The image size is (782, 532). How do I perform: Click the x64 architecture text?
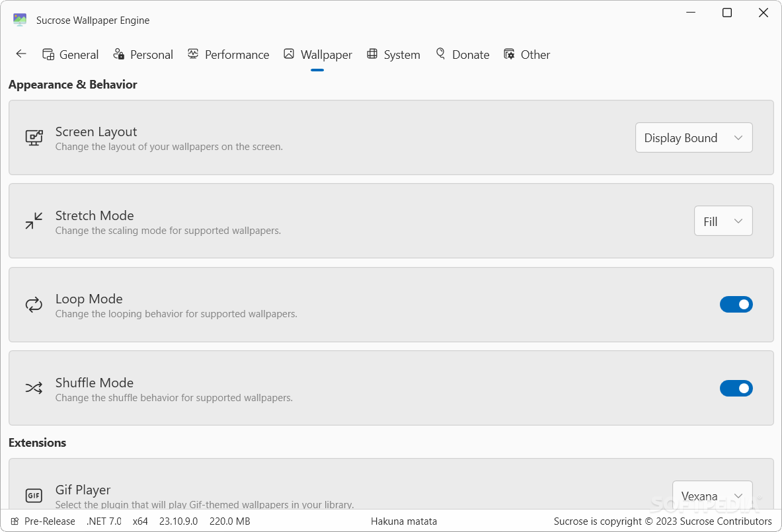[x=140, y=521]
